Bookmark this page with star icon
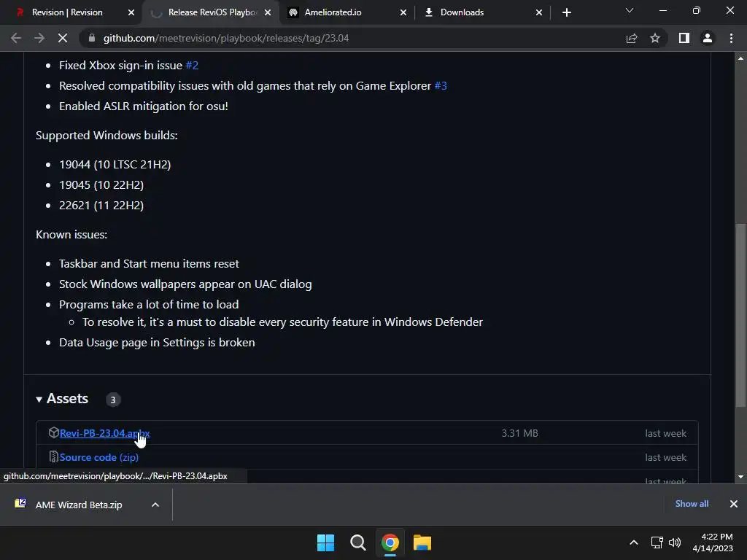This screenshot has height=560, width=747. 655,38
